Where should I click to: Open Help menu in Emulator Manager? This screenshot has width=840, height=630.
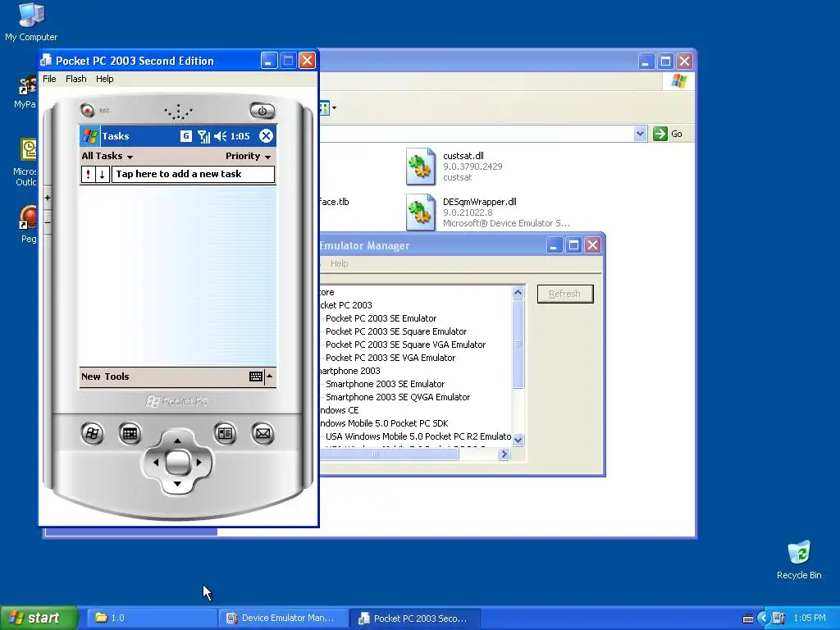coord(339,263)
